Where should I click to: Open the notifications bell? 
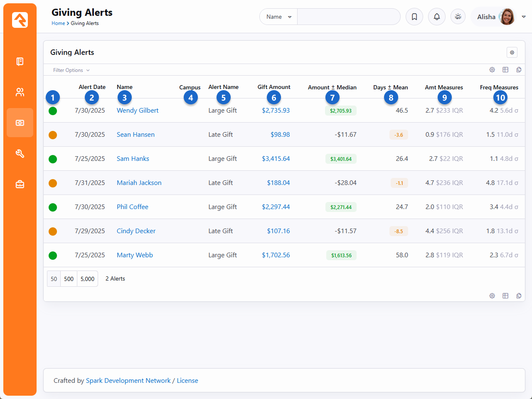436,17
